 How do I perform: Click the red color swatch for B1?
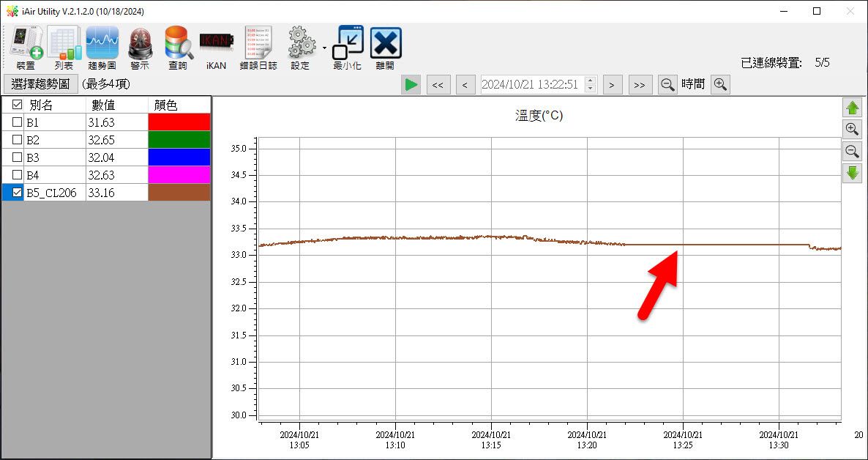(179, 122)
